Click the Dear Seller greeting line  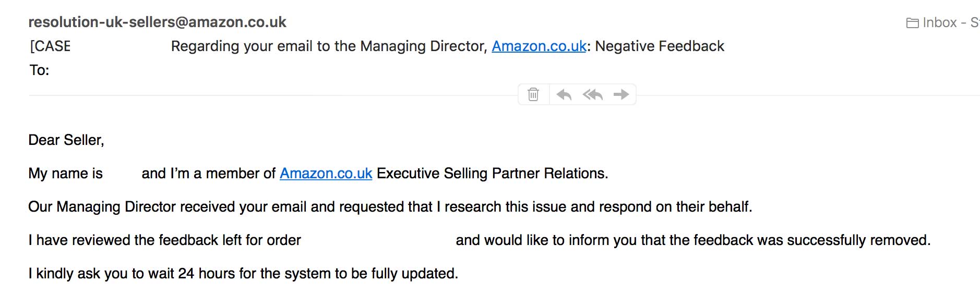pyautogui.click(x=66, y=140)
